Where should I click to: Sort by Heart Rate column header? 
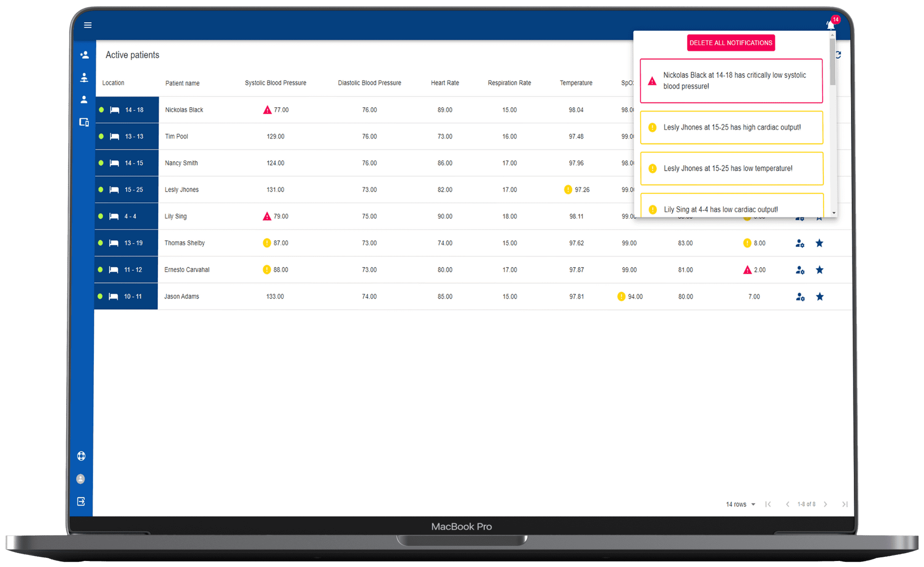pos(445,83)
